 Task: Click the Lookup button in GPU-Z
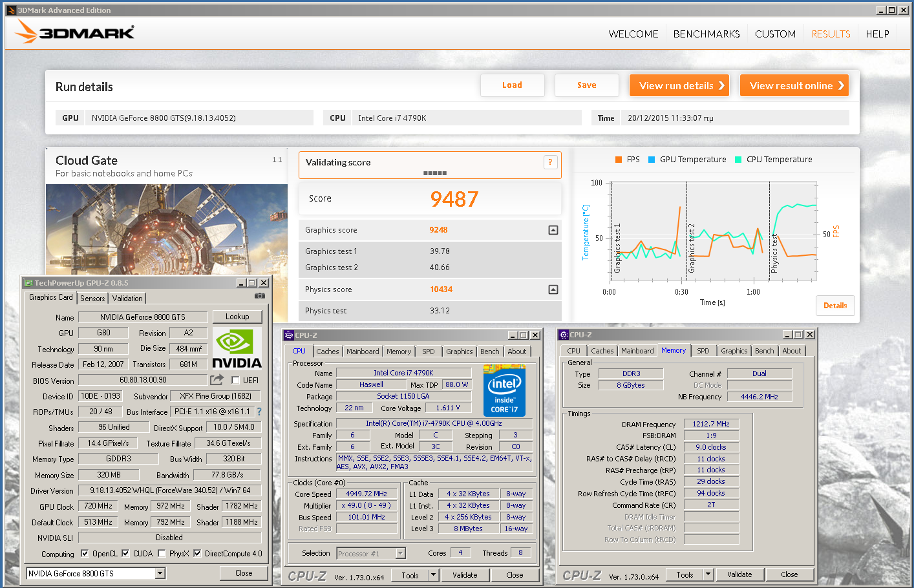237,317
